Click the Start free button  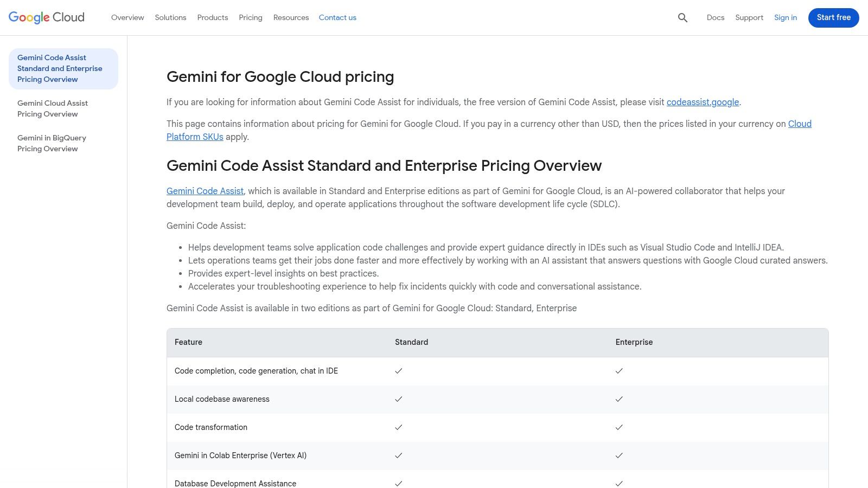pyautogui.click(x=833, y=17)
